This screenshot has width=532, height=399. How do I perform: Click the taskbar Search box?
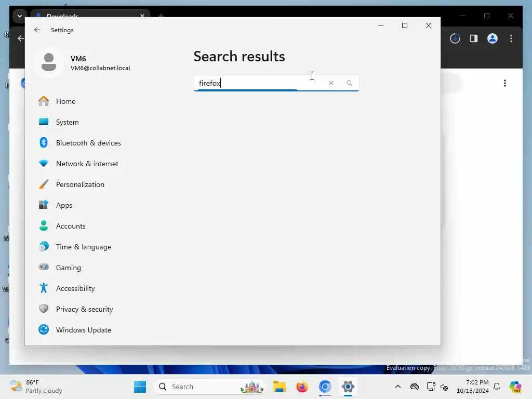210,387
